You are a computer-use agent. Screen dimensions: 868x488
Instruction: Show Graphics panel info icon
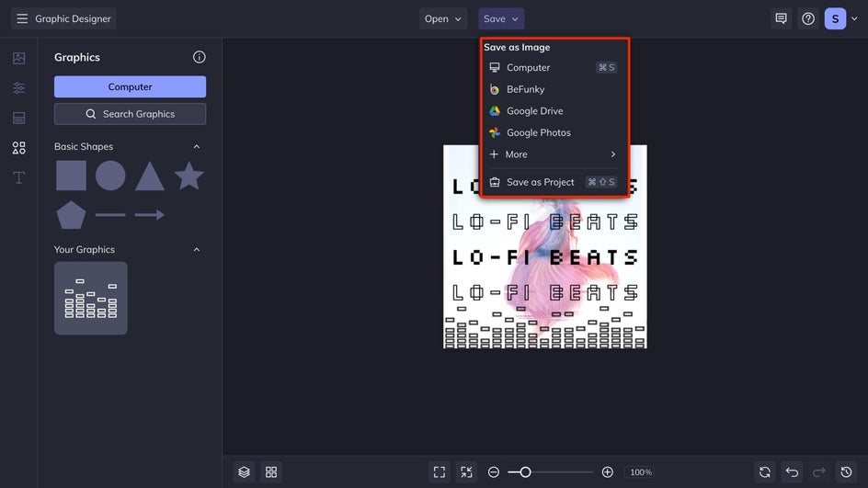point(200,57)
